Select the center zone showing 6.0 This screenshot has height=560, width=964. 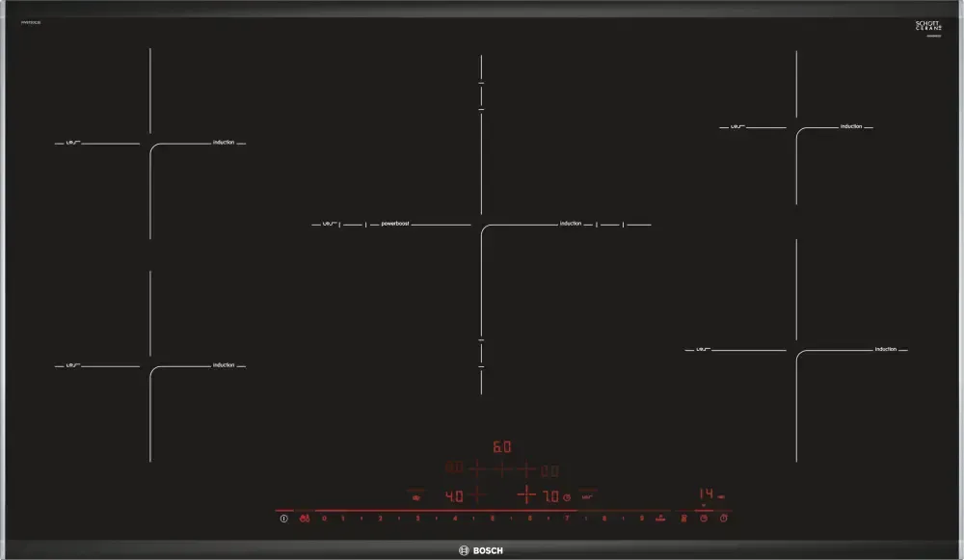pos(501,448)
